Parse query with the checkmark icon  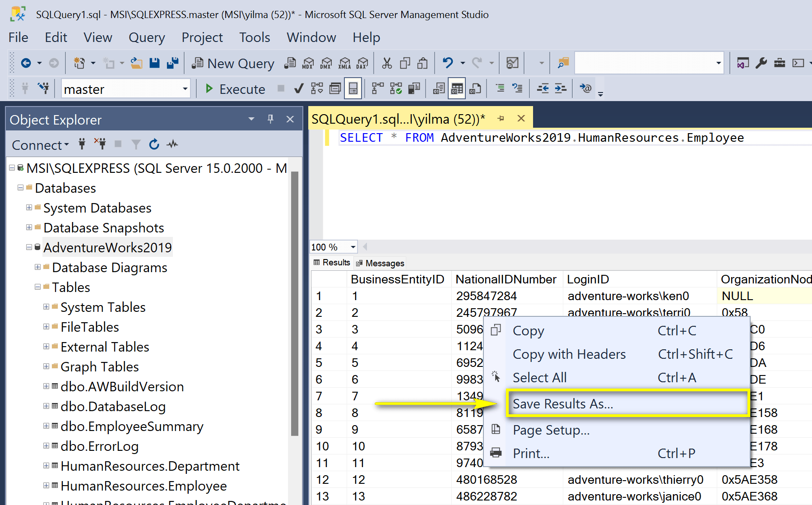pyautogui.click(x=298, y=88)
